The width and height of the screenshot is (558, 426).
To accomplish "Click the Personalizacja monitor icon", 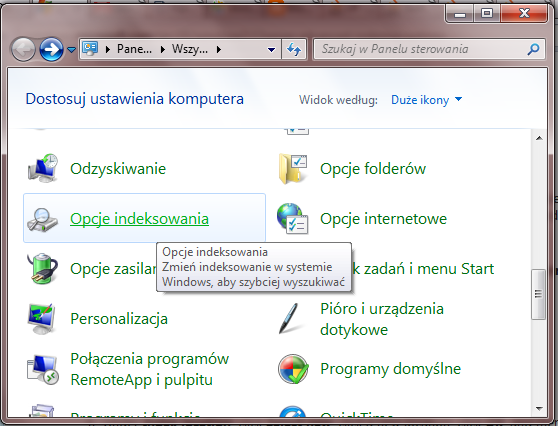I will pos(42,319).
